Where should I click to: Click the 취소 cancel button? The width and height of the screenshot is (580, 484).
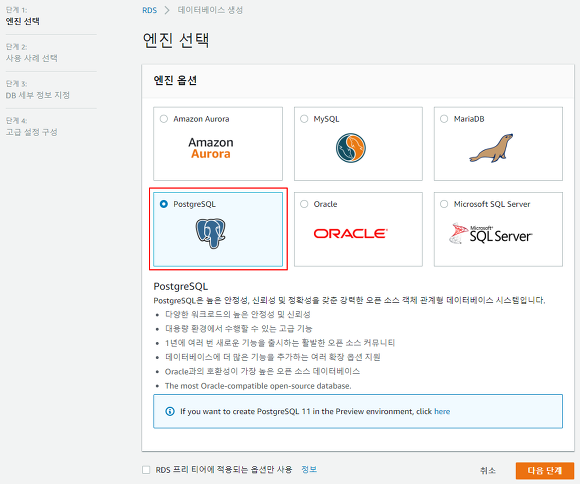coord(488,470)
